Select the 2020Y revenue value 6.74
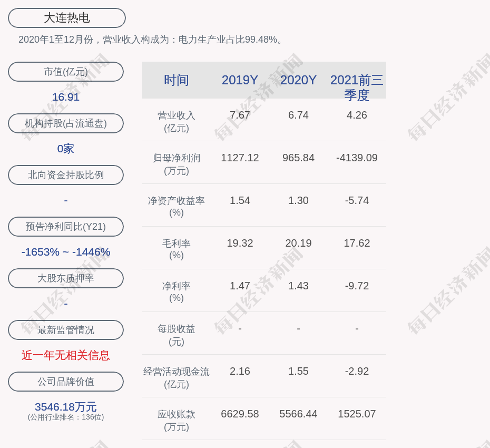The height and width of the screenshot is (448, 490). (x=298, y=115)
